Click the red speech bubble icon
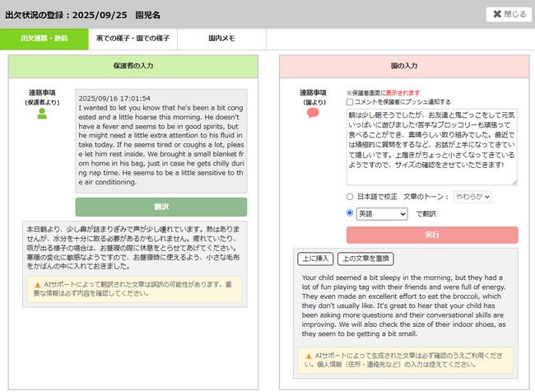 pyautogui.click(x=313, y=114)
